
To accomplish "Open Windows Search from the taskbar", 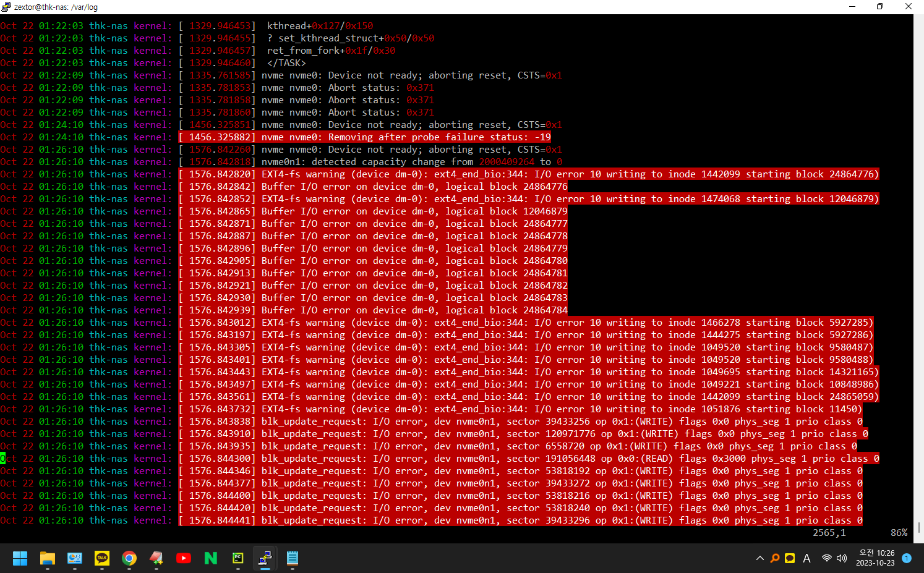I will click(x=774, y=558).
